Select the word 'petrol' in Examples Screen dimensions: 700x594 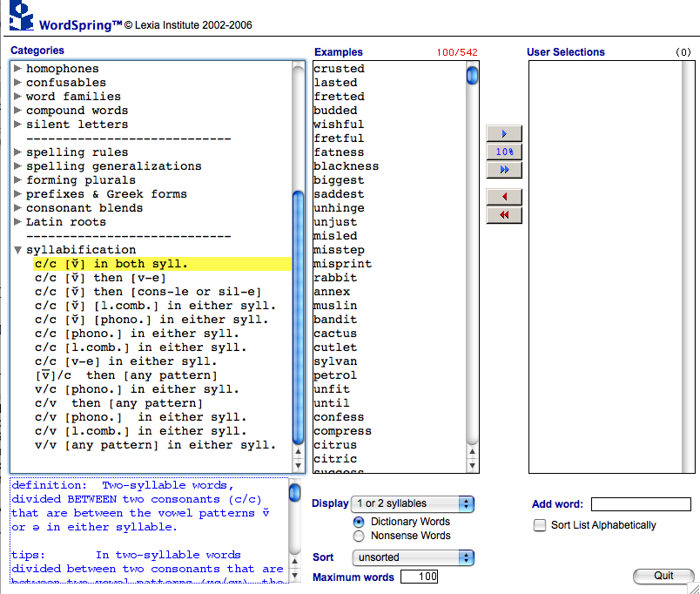click(335, 375)
